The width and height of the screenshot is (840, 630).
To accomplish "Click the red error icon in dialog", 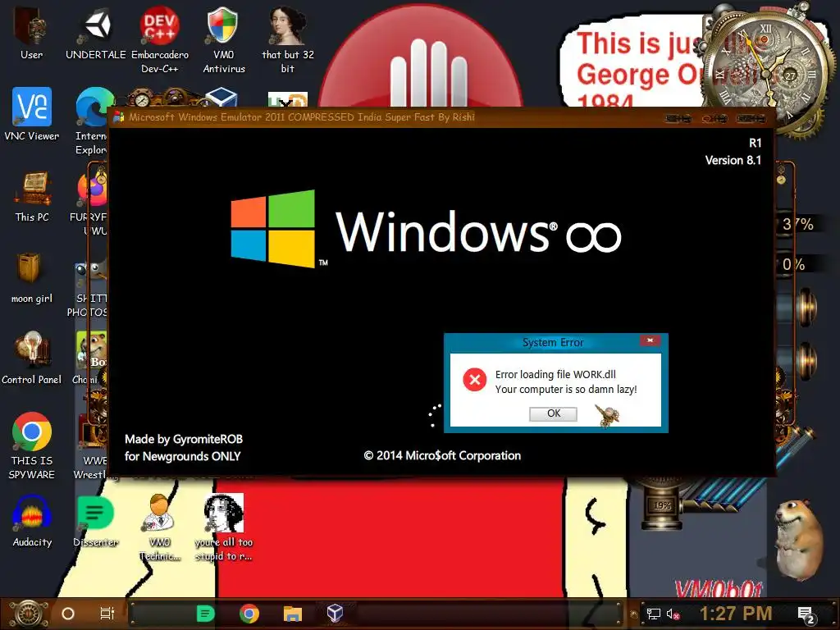I will [475, 380].
